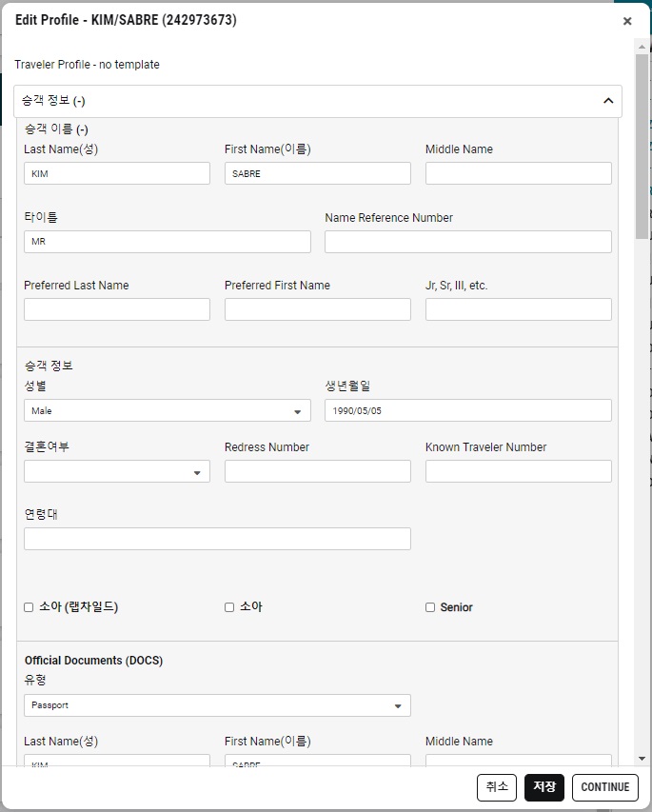Click the Last Name field containing KIM
This screenshot has width=652, height=812.
[x=117, y=173]
